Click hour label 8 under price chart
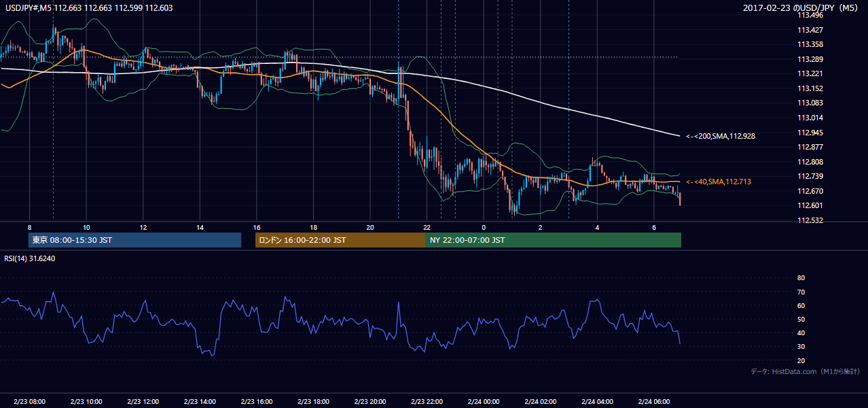This screenshot has height=408, width=868. pyautogui.click(x=29, y=227)
